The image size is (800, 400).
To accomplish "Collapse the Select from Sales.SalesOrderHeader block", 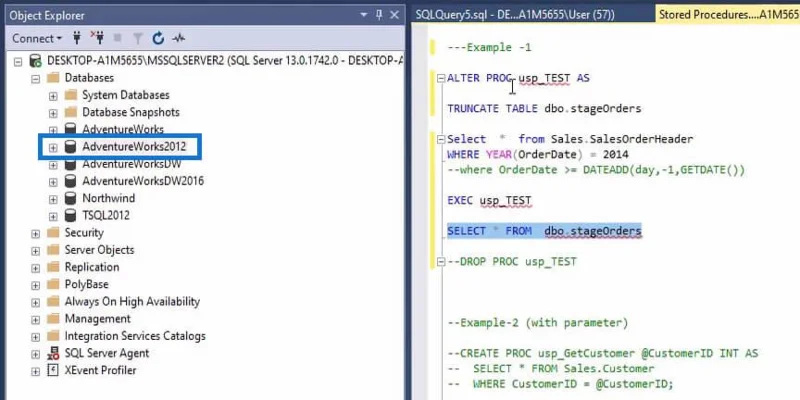I will (441, 140).
